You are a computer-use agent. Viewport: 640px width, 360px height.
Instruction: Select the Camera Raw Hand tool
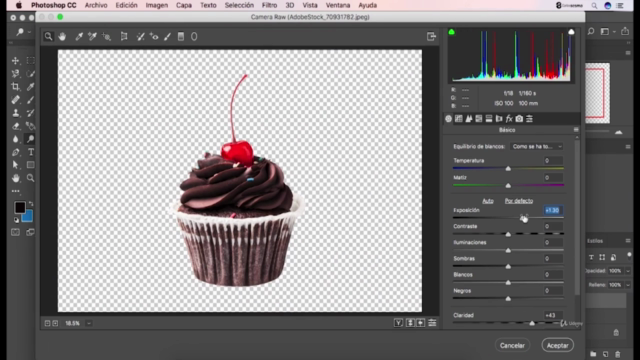coord(62,36)
